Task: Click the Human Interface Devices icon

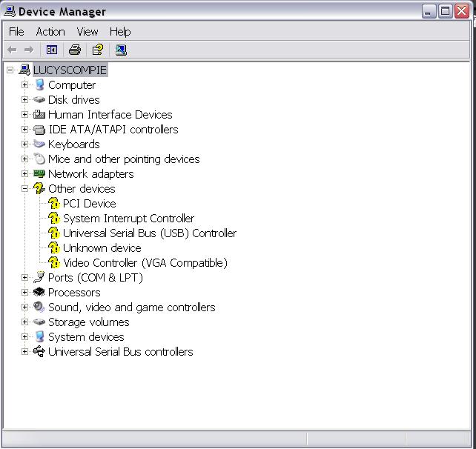Action: click(39, 114)
